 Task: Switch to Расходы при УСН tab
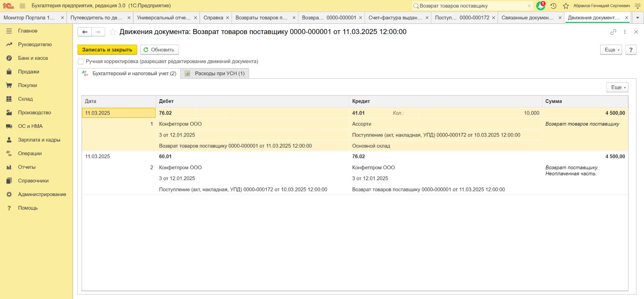coord(215,73)
